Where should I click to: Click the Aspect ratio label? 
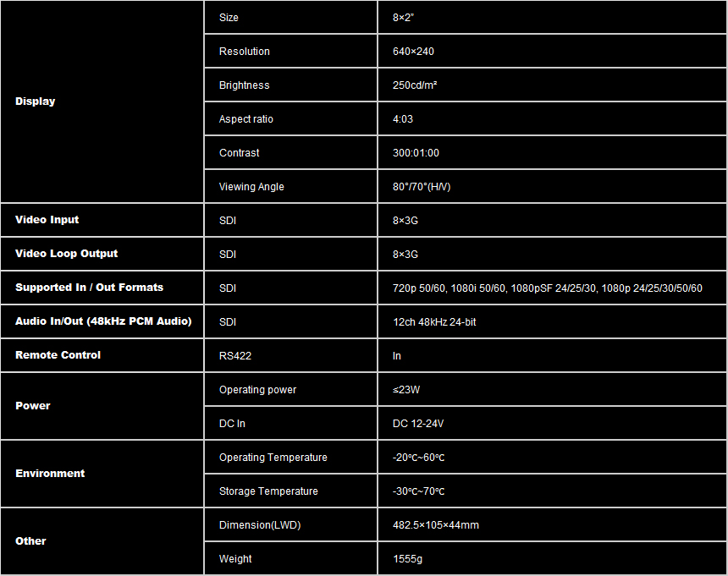point(246,119)
